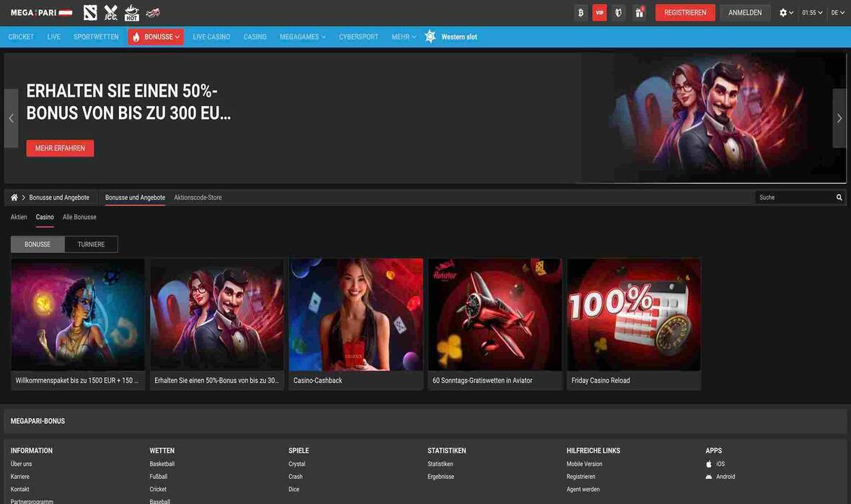Click the gift promo icon with notification badge
Screen dimensions: 851x504
(638, 12)
